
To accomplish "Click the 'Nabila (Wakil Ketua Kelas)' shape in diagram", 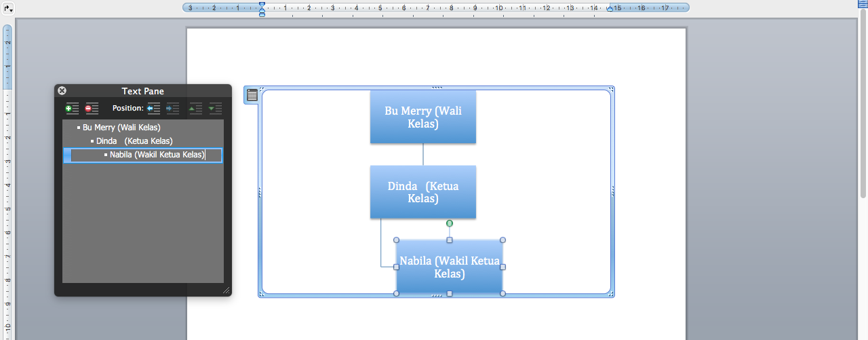I will tap(449, 267).
